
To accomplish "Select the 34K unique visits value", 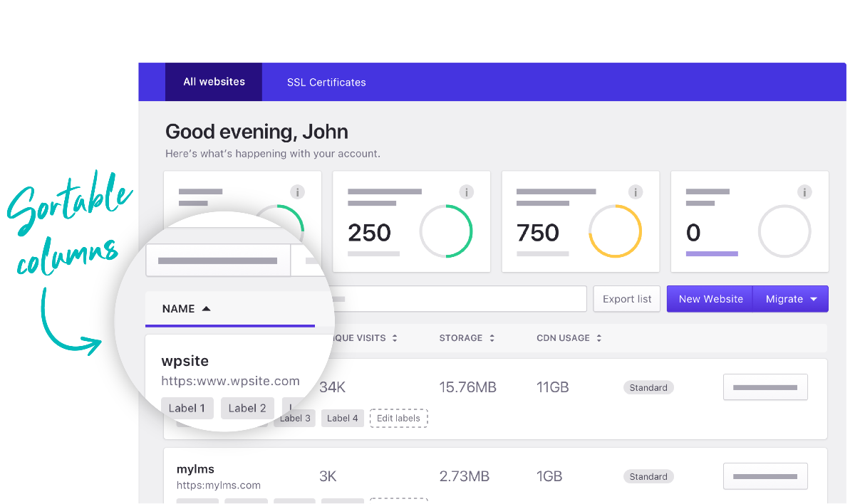I will click(x=333, y=387).
